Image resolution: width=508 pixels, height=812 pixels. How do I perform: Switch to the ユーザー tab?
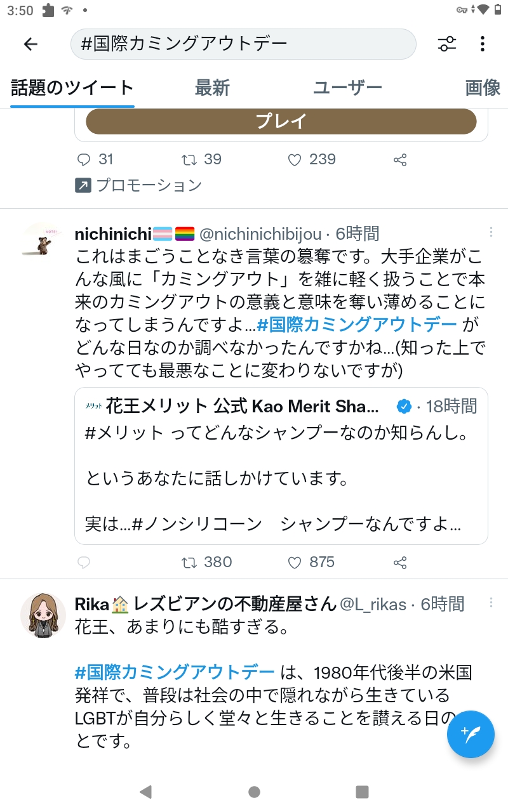(x=347, y=88)
